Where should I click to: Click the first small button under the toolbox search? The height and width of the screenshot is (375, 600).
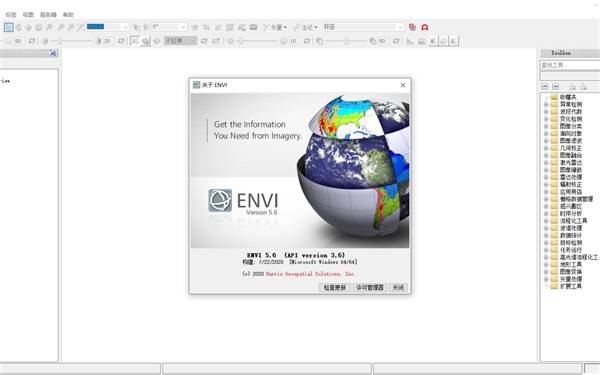tap(545, 86)
